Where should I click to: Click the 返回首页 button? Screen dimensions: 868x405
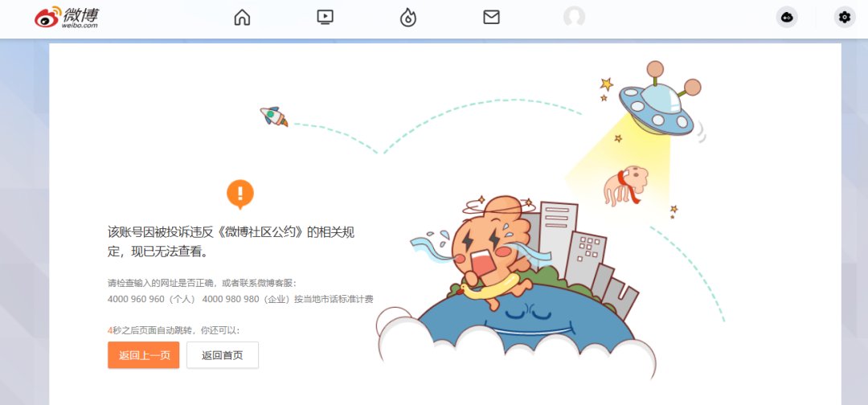click(223, 355)
